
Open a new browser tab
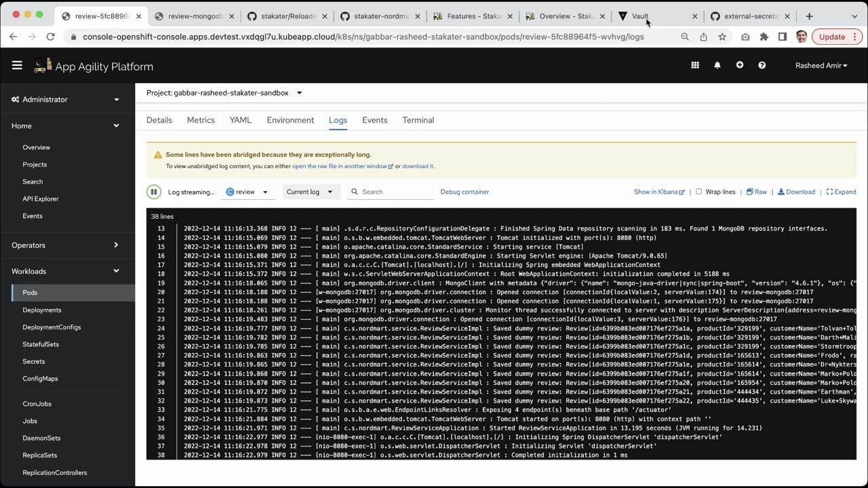(809, 16)
